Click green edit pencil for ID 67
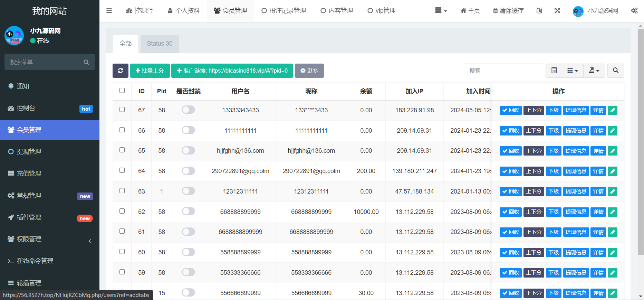The width and height of the screenshot is (644, 300). coord(613,110)
